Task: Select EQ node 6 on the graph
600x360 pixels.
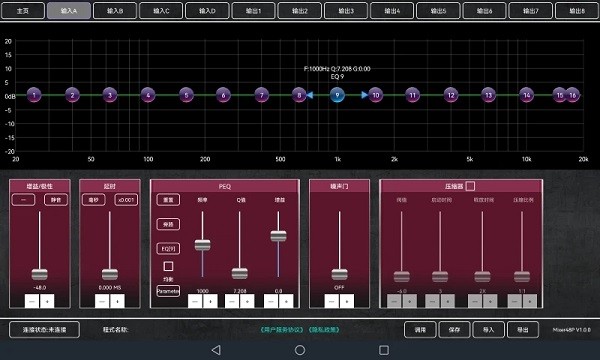Action: (223, 95)
